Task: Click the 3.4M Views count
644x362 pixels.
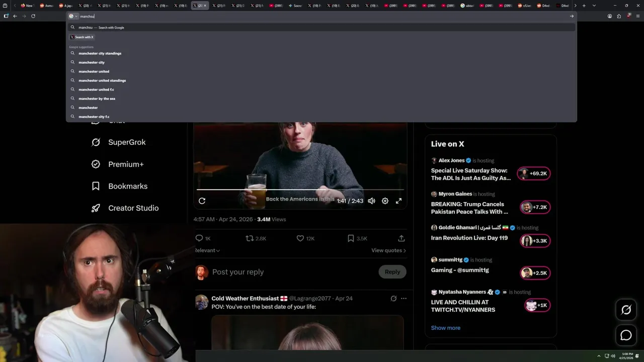Action: [271, 219]
